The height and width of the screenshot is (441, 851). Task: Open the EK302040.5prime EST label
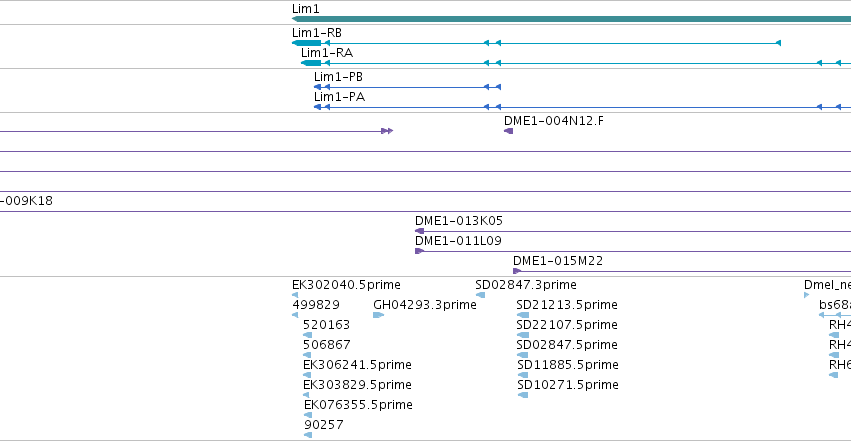(x=346, y=285)
